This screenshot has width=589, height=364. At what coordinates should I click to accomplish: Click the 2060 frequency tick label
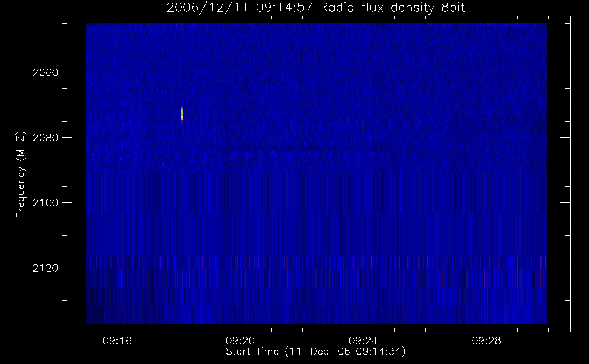(x=45, y=72)
